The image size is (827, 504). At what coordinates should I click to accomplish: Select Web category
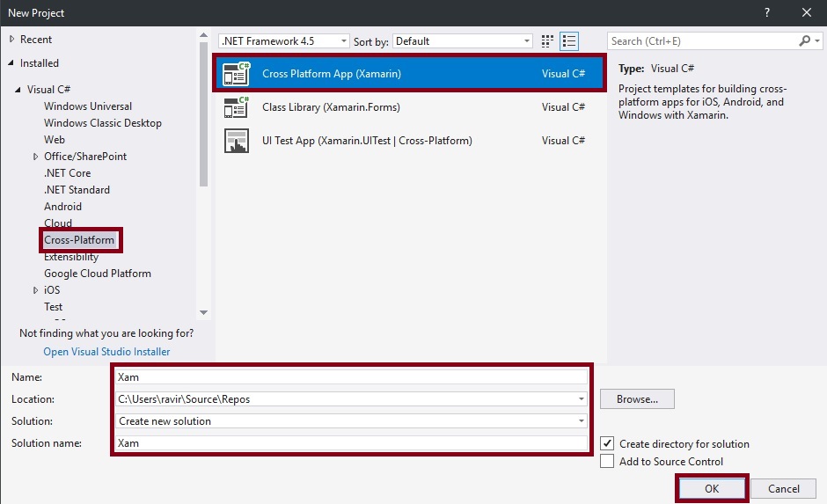[55, 140]
